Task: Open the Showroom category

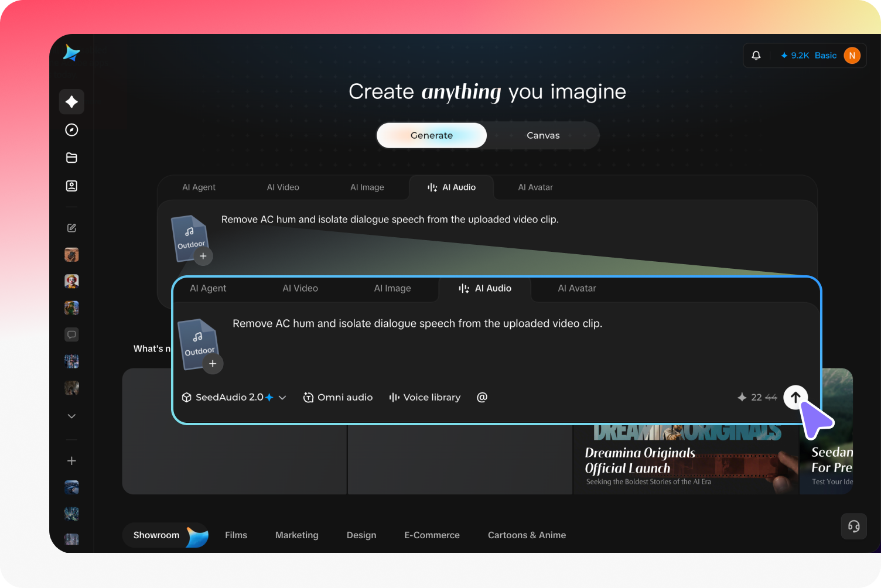Action: (166, 535)
